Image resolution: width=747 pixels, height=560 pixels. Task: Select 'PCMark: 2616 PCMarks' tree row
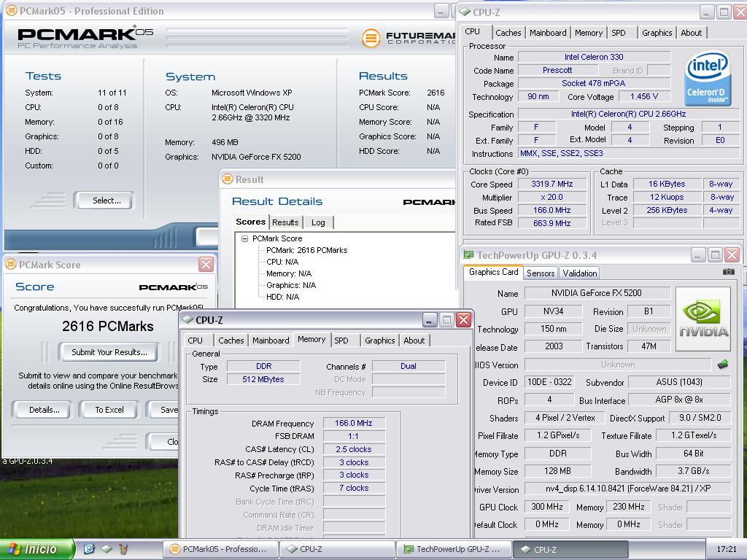306,251
